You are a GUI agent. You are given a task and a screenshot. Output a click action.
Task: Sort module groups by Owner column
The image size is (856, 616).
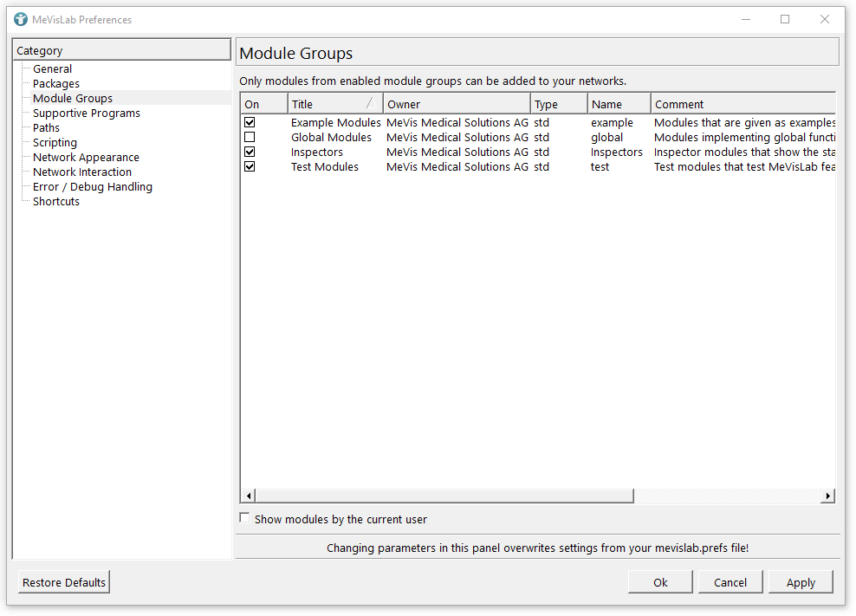(x=456, y=104)
